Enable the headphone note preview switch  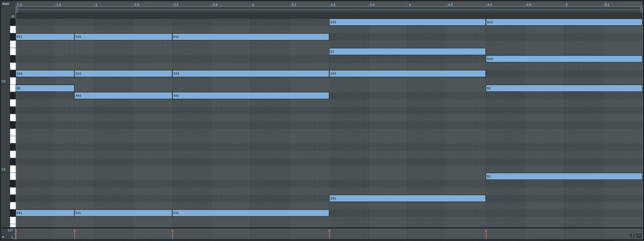13,16
